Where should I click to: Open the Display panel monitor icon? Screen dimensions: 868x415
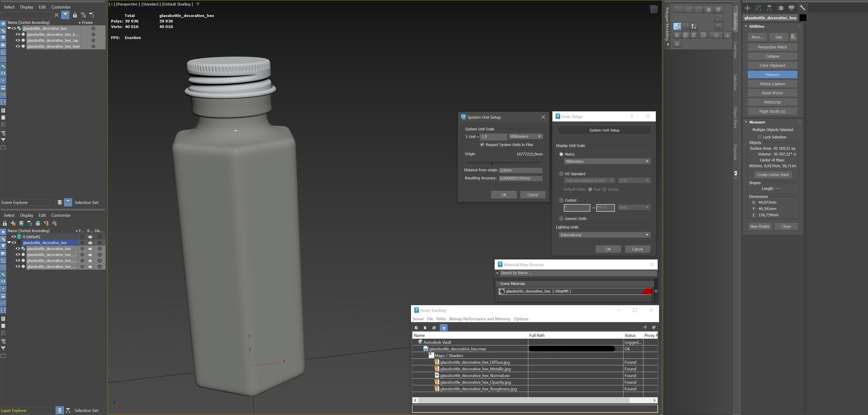point(791,8)
